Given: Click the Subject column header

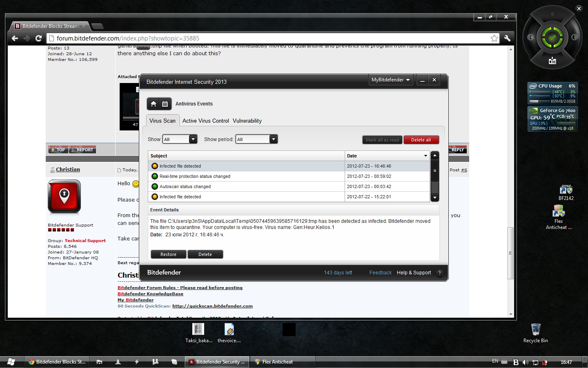Looking at the screenshot, I should click(x=246, y=156).
